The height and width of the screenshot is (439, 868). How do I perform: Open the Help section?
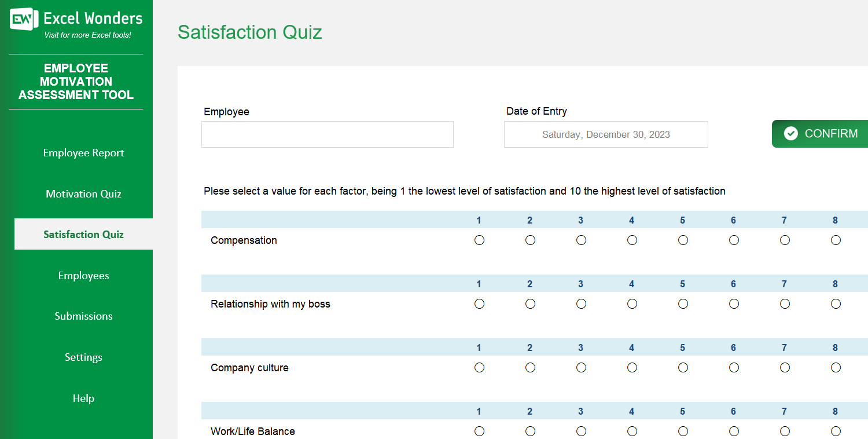pyautogui.click(x=83, y=398)
